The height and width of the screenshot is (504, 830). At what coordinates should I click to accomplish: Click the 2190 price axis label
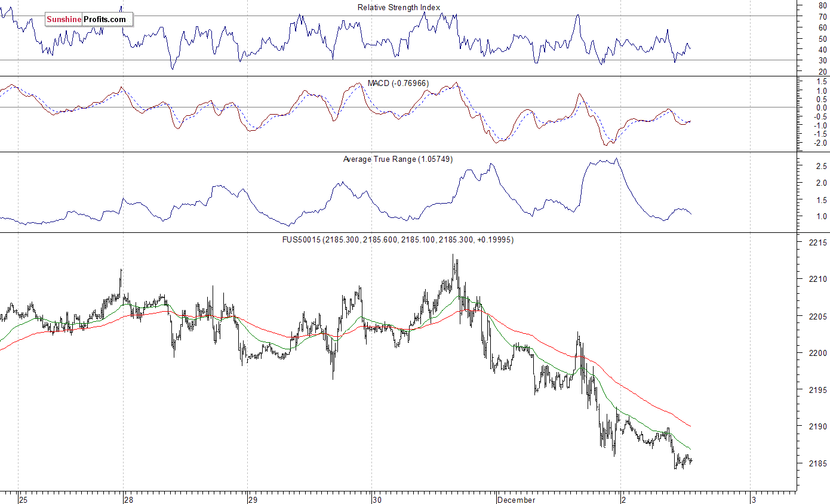(x=819, y=427)
